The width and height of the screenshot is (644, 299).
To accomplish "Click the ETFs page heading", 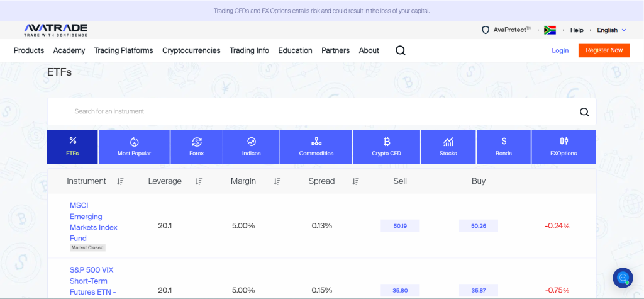I will tap(60, 73).
